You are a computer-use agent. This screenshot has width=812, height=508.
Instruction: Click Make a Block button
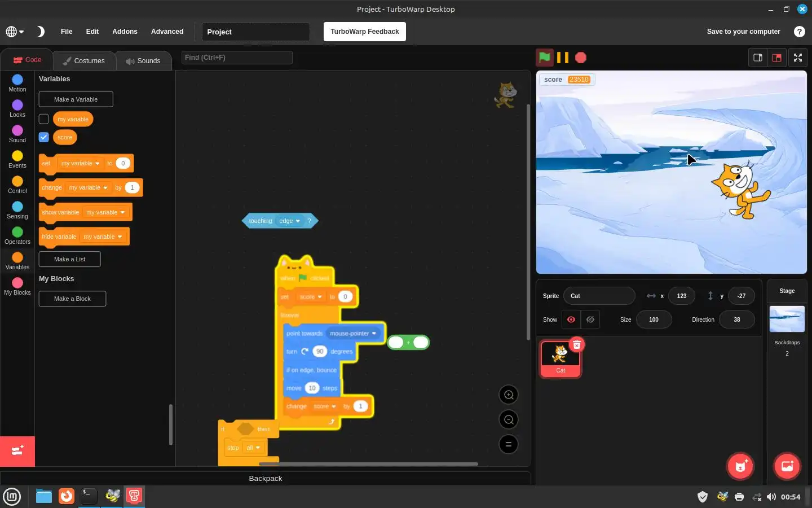pos(72,299)
